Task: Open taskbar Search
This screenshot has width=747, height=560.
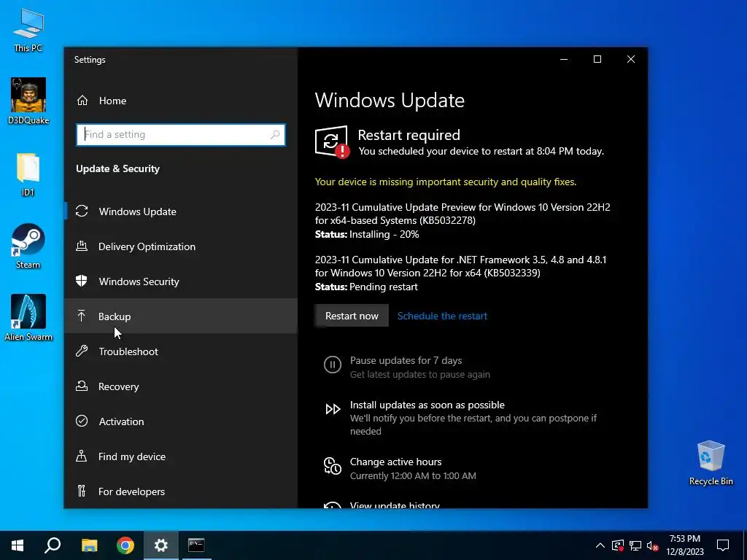Action: (53, 545)
